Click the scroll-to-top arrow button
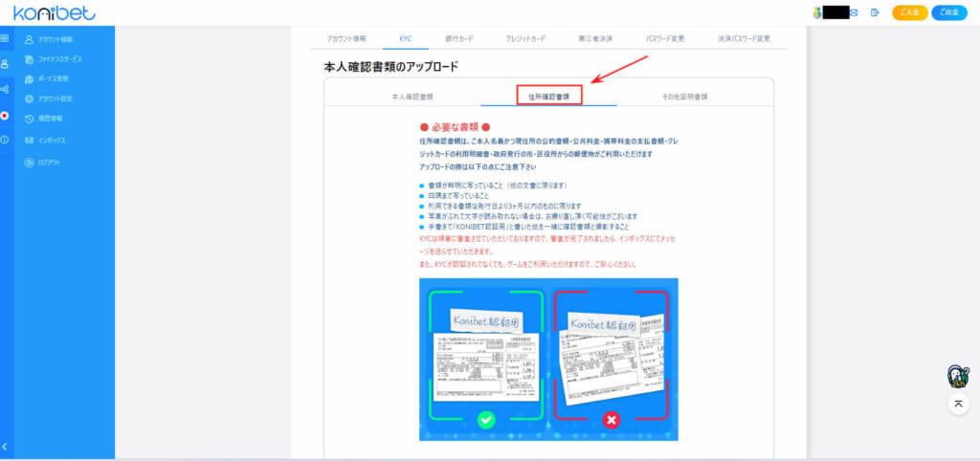This screenshot has width=980, height=461. [x=958, y=405]
